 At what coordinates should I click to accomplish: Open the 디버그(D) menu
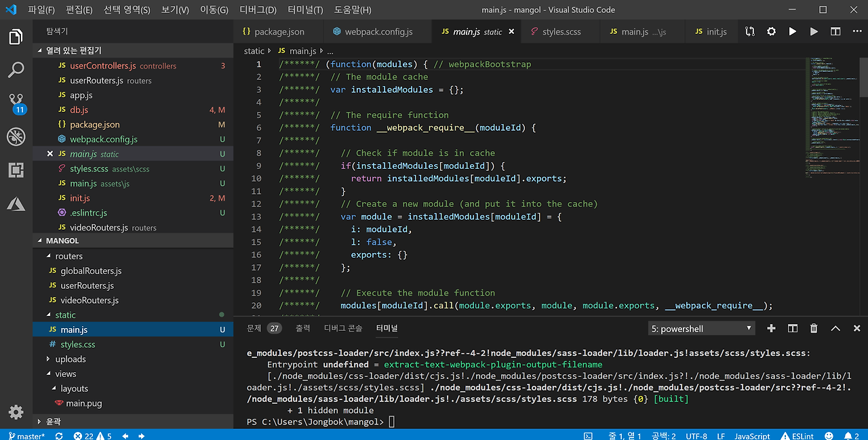[258, 10]
